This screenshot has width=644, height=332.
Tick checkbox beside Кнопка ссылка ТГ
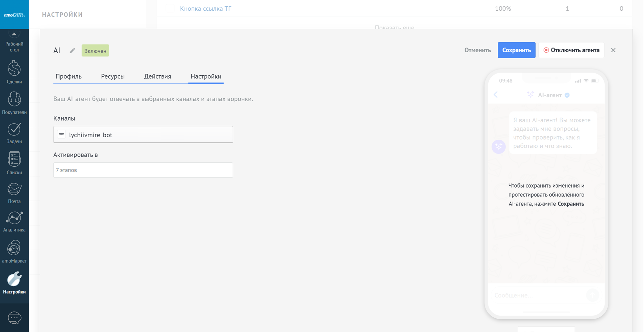click(x=170, y=8)
